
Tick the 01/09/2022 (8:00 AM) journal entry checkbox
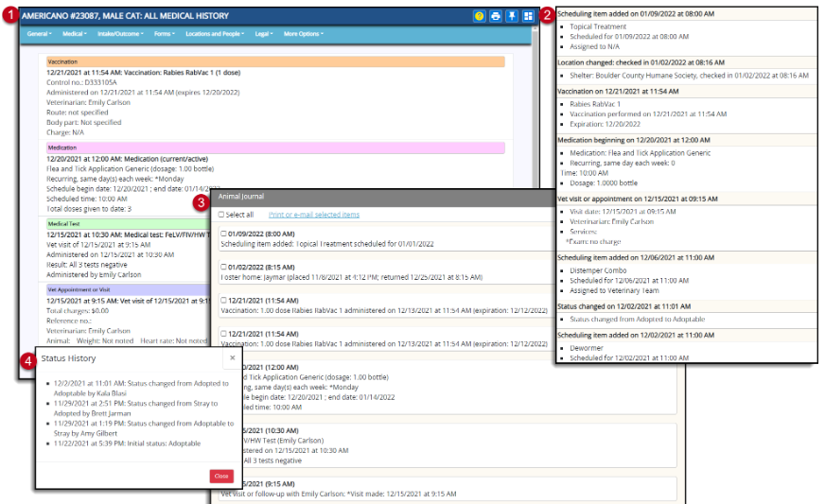point(223,234)
